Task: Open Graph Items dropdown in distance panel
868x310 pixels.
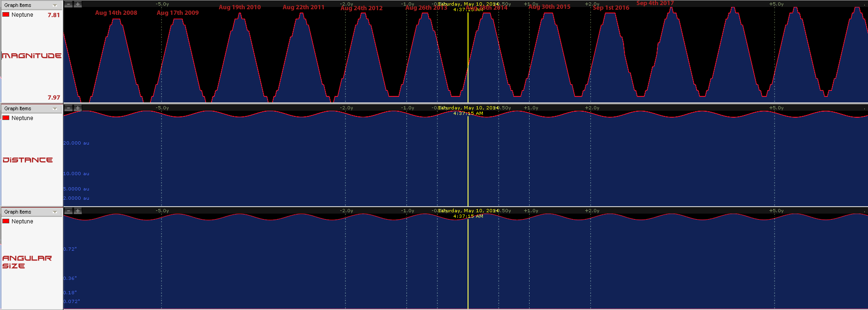Action: [x=55, y=109]
